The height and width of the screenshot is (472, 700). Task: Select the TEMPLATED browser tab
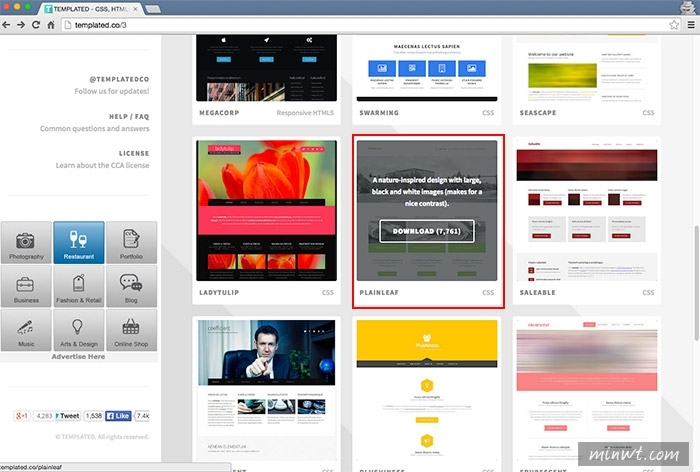(x=91, y=9)
